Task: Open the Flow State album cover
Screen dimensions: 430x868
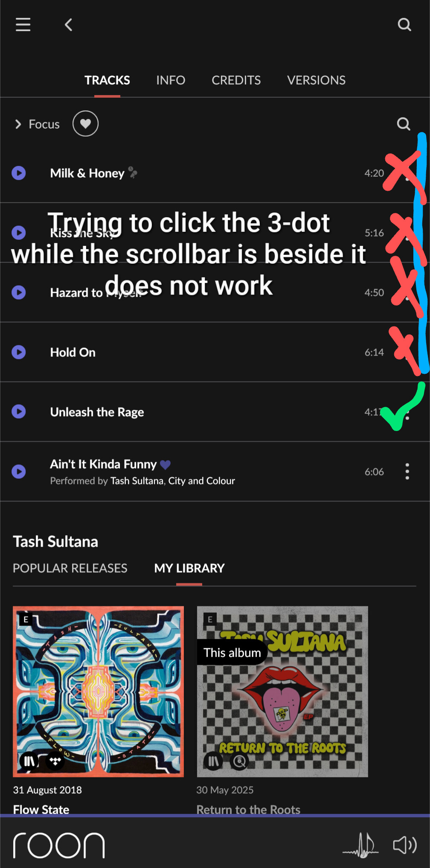Action: pyautogui.click(x=99, y=691)
